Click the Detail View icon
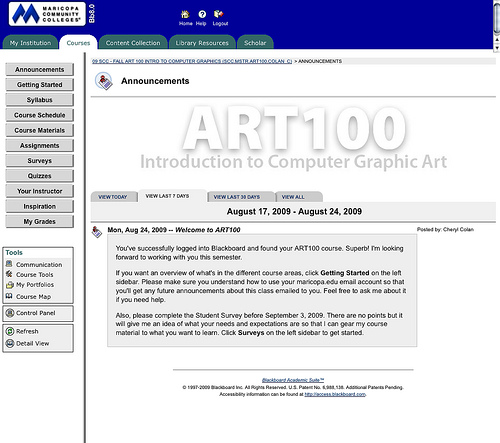Screen dimensions: 500x443 pyautogui.click(x=10, y=343)
